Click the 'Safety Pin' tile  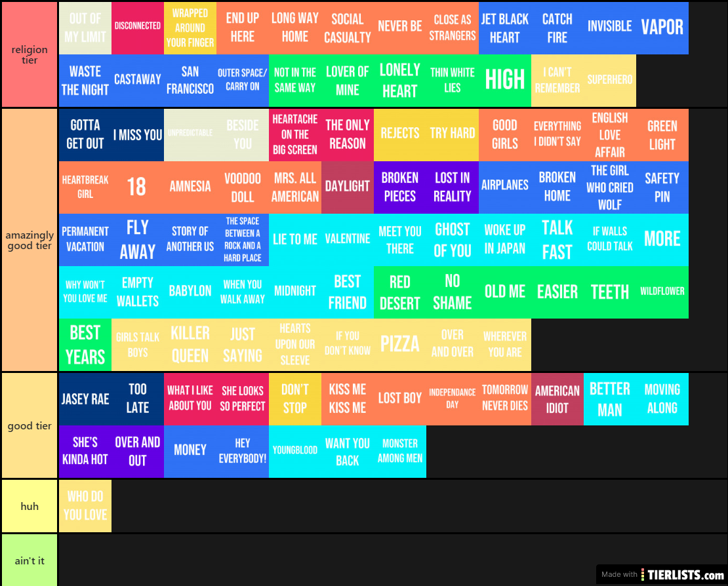(662, 187)
